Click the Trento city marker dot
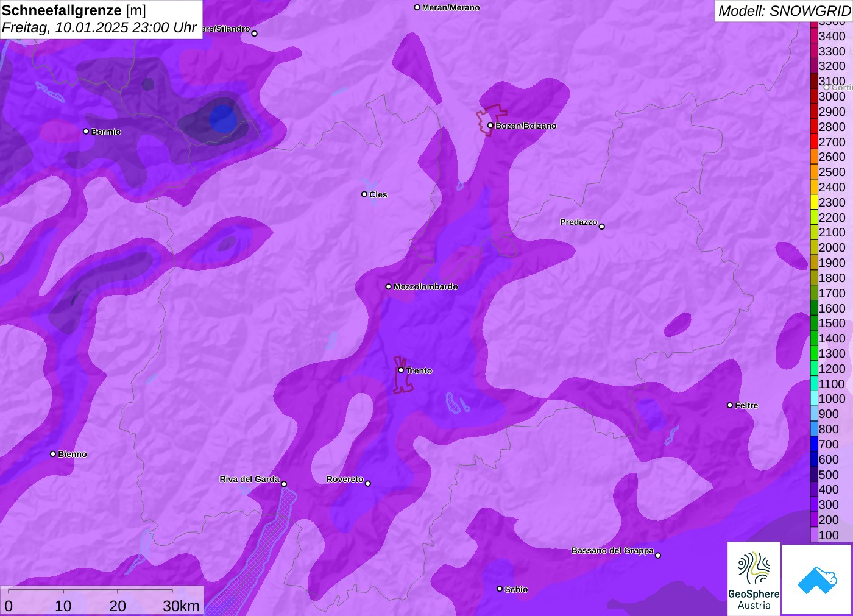 pyautogui.click(x=401, y=370)
